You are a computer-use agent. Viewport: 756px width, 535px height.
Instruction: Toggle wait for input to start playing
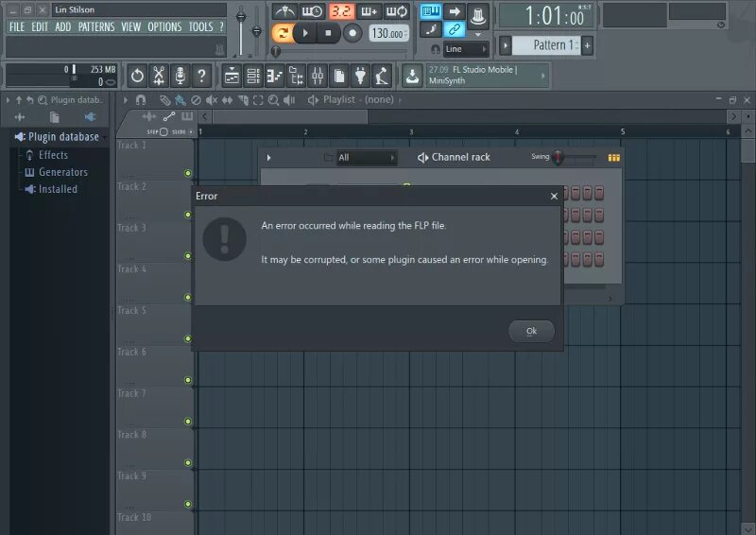pos(313,11)
